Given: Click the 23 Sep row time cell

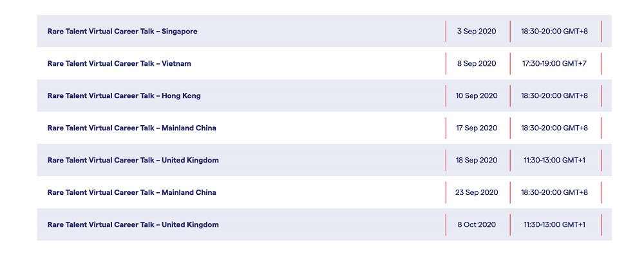Looking at the screenshot, I should pyautogui.click(x=554, y=192).
